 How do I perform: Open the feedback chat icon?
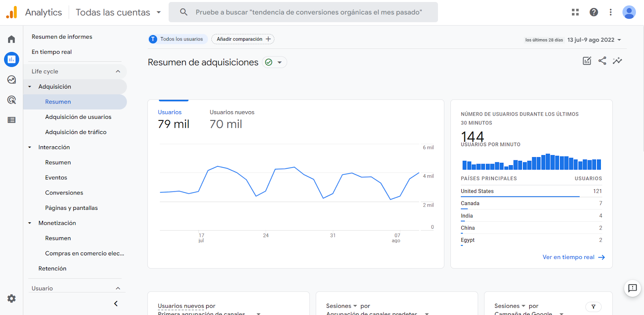pos(632,288)
